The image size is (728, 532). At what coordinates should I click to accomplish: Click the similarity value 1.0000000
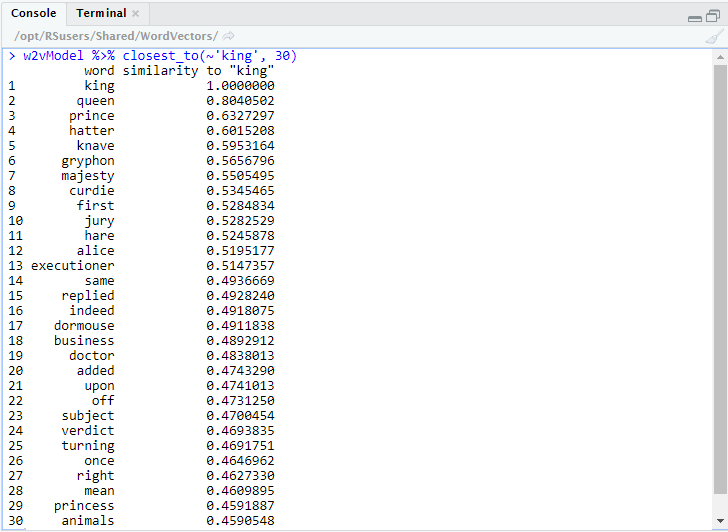coord(240,86)
